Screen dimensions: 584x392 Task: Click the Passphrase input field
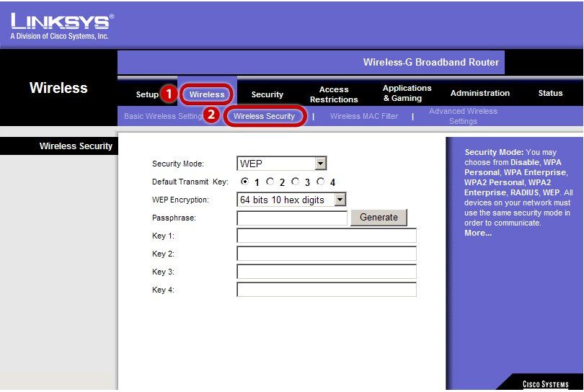point(292,218)
